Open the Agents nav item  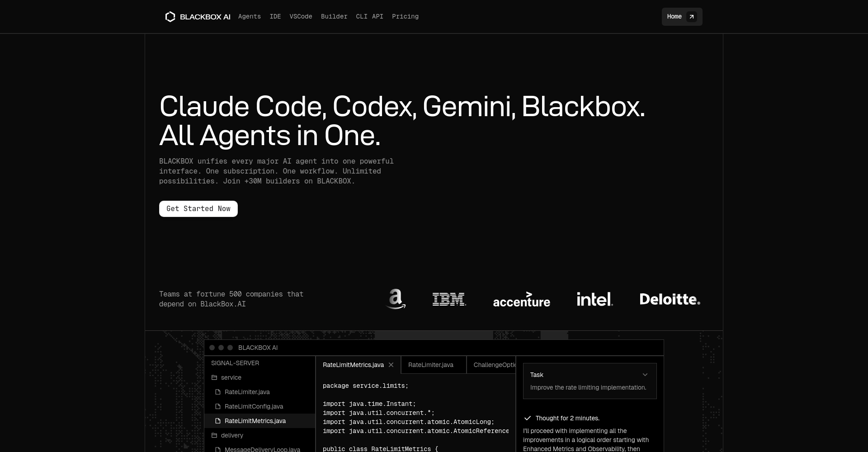tap(249, 16)
